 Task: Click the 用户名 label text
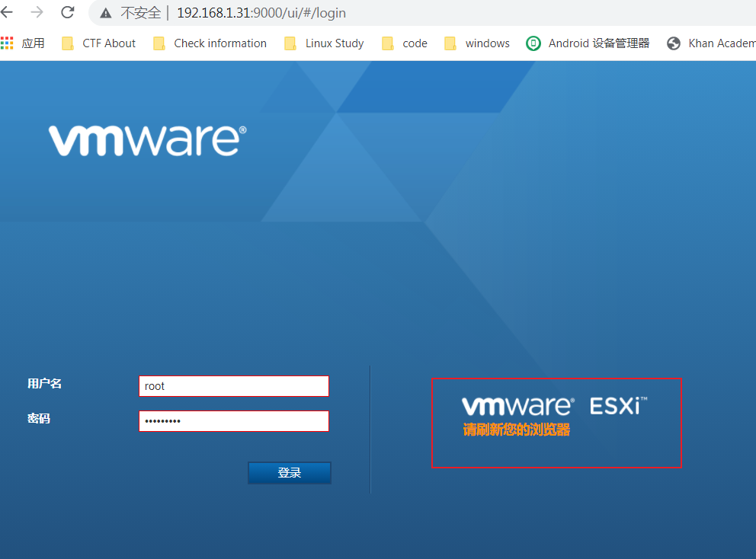[x=45, y=384]
